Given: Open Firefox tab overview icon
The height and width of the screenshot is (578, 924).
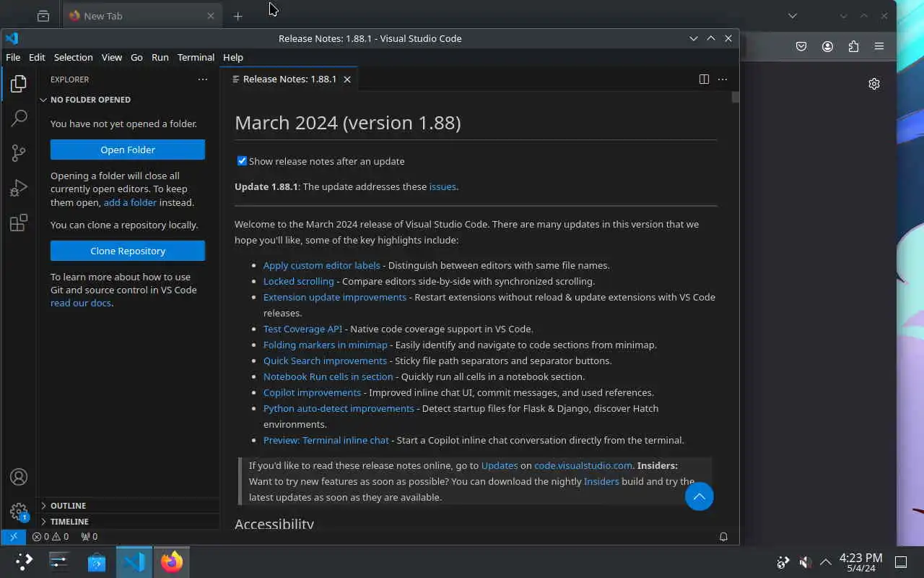Looking at the screenshot, I should click(x=43, y=16).
